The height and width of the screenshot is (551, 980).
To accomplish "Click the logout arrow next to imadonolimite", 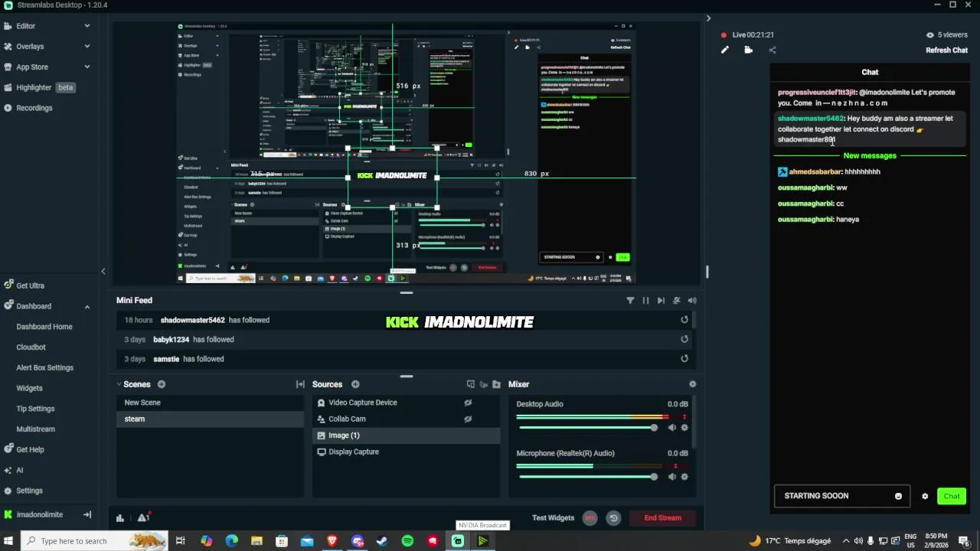I will (x=87, y=515).
